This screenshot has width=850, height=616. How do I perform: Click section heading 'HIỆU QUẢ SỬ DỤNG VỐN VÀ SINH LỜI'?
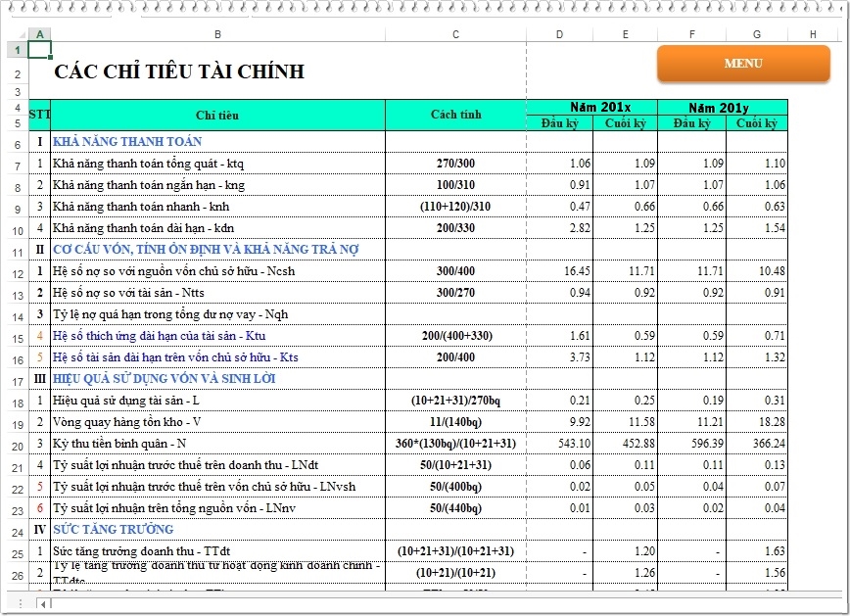click(x=165, y=378)
